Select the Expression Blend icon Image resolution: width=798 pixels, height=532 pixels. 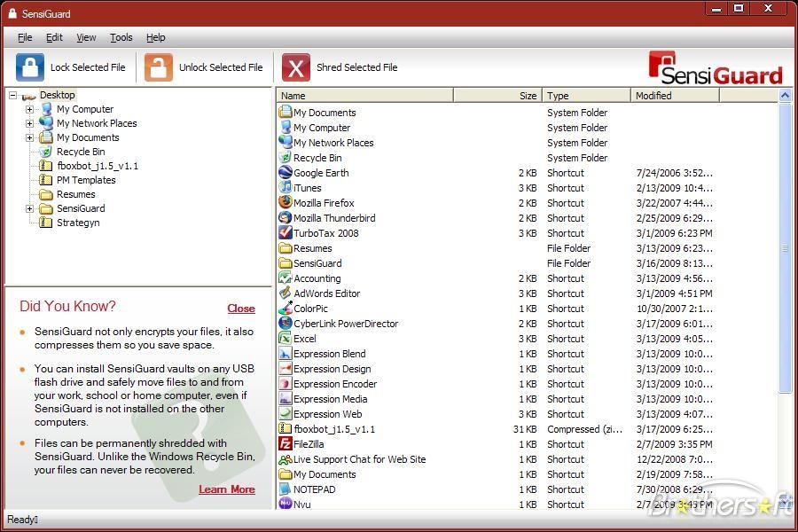point(286,354)
